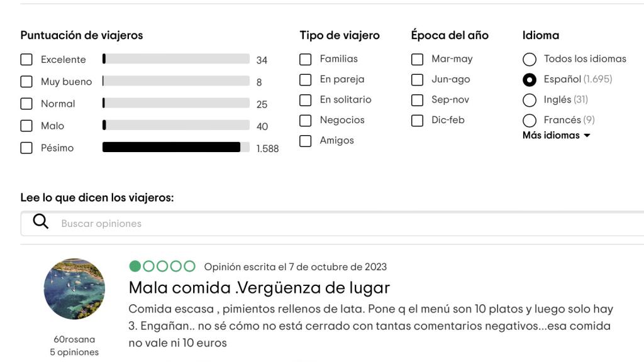Click the Pésimo rating bar

coord(171,147)
